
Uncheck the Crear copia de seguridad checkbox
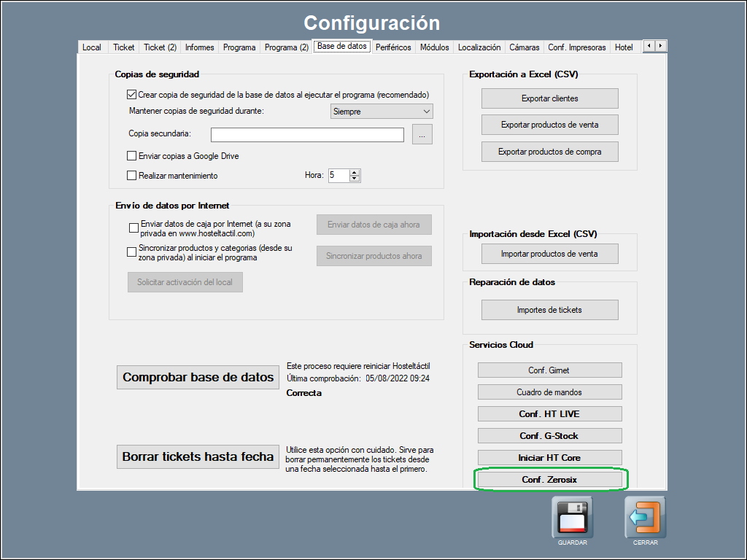click(x=132, y=95)
